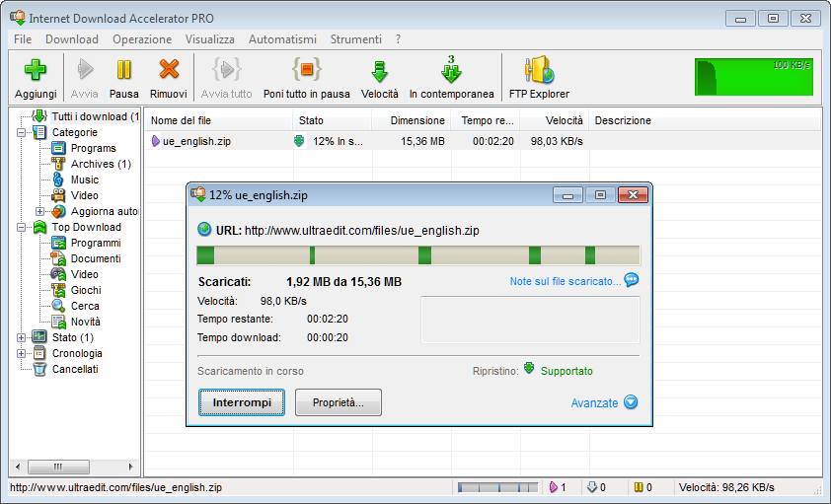Image resolution: width=831 pixels, height=504 pixels.
Task: Click the Interrompi button
Action: click(x=242, y=402)
